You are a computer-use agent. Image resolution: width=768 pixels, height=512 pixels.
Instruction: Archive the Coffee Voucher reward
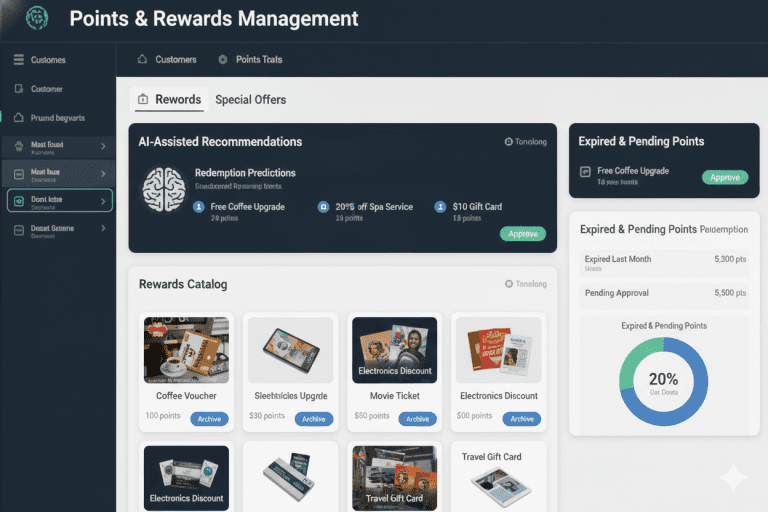209,419
